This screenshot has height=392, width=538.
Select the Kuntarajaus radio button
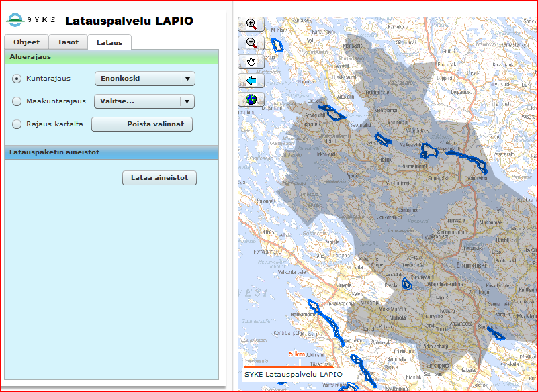[17, 79]
